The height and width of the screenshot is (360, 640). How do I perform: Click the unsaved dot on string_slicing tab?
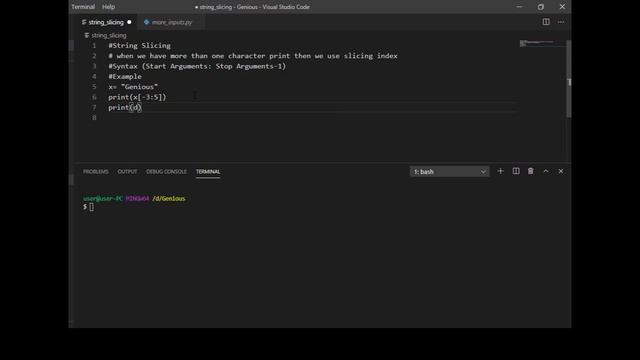pos(129,22)
